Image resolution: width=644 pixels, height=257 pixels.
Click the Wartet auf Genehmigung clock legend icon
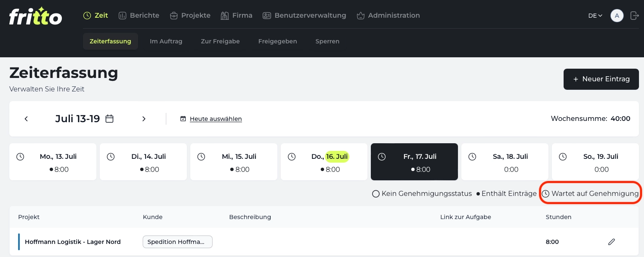click(x=546, y=194)
